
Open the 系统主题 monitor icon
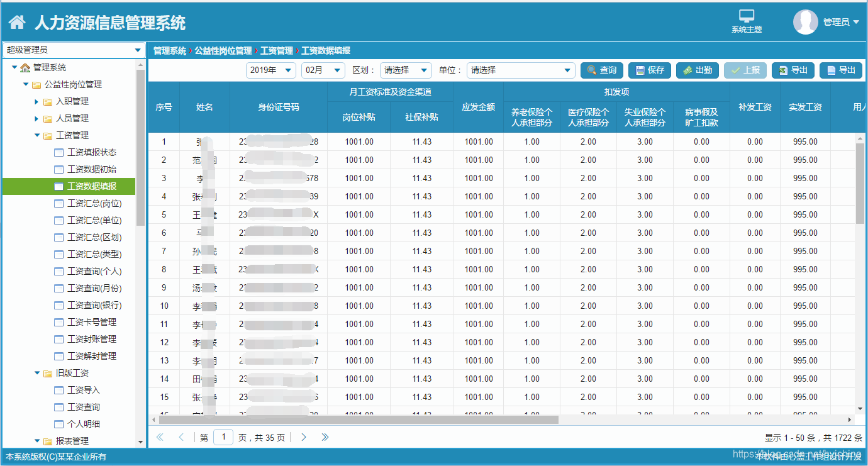[x=747, y=16]
